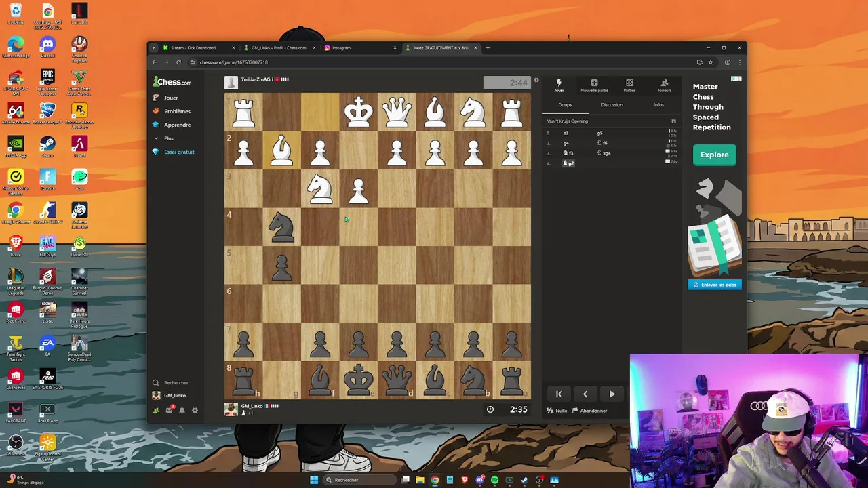Open board settings gear beside opponent clock
868x488 pixels.
point(536,81)
